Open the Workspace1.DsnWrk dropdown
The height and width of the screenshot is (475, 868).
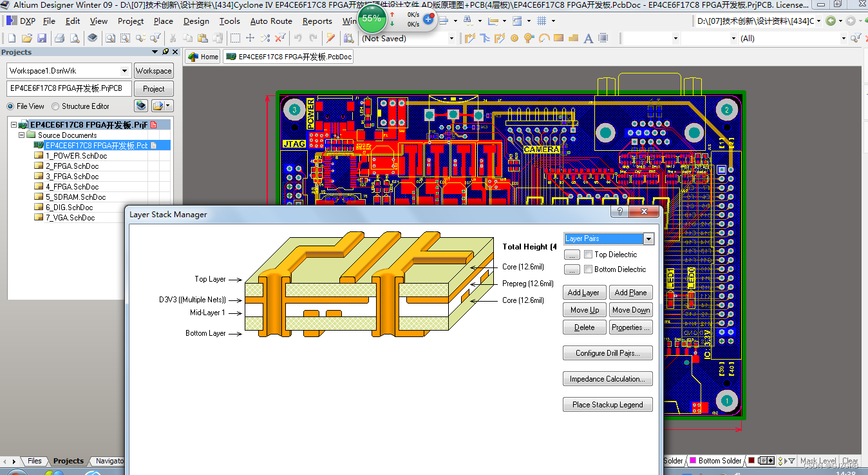pyautogui.click(x=124, y=71)
